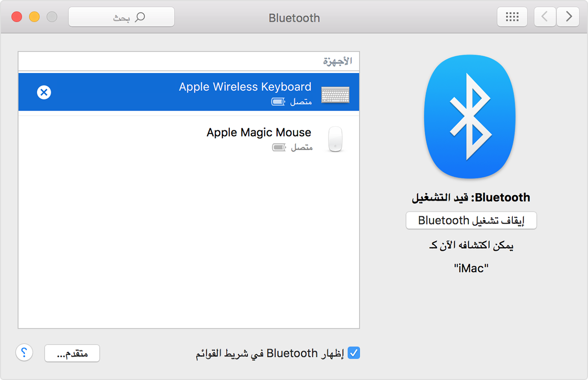Open the help question mark button

coord(24,353)
